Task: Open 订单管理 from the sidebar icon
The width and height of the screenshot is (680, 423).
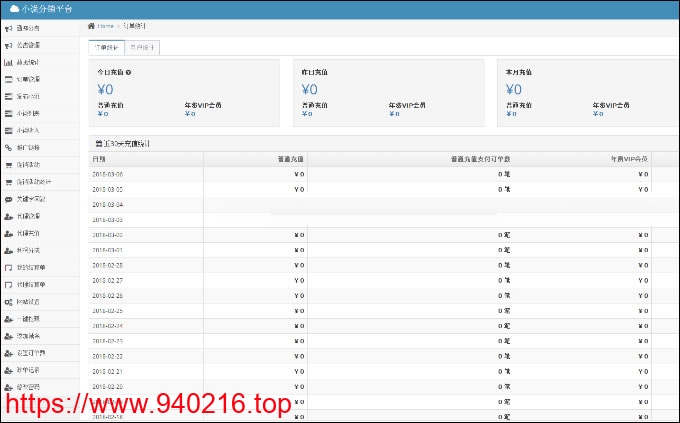Action: click(x=8, y=79)
